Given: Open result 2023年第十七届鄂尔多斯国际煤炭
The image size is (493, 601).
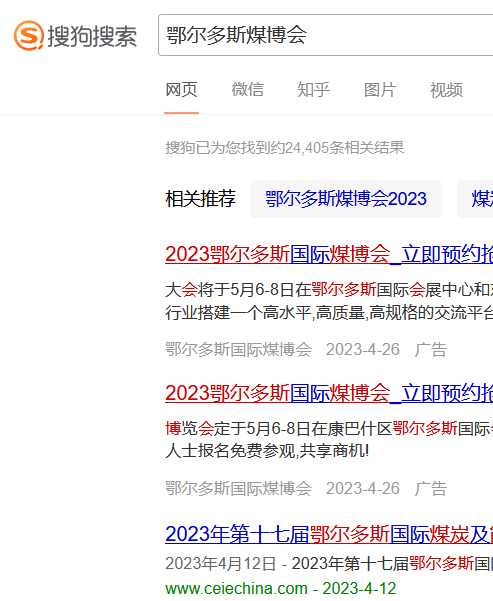Looking at the screenshot, I should click(329, 534).
